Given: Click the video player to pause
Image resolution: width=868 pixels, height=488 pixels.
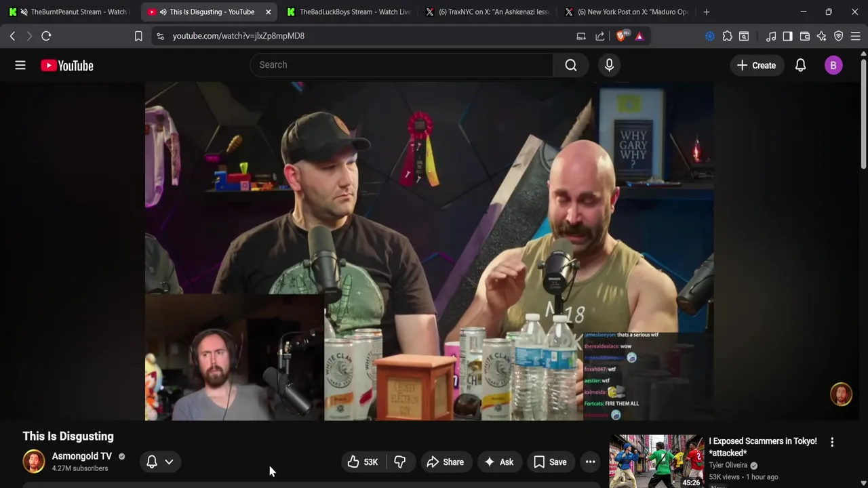Looking at the screenshot, I should (x=429, y=251).
